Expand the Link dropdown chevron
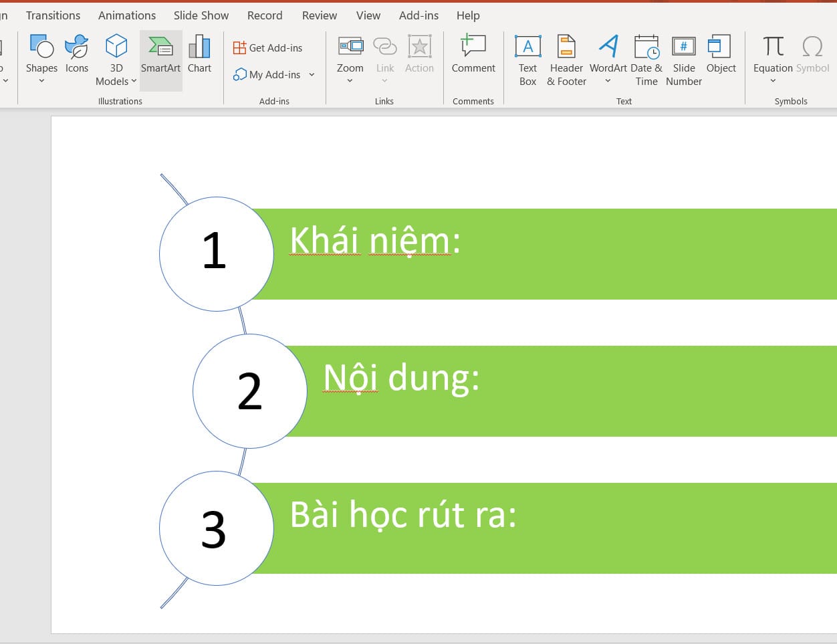837x644 pixels. coord(384,81)
